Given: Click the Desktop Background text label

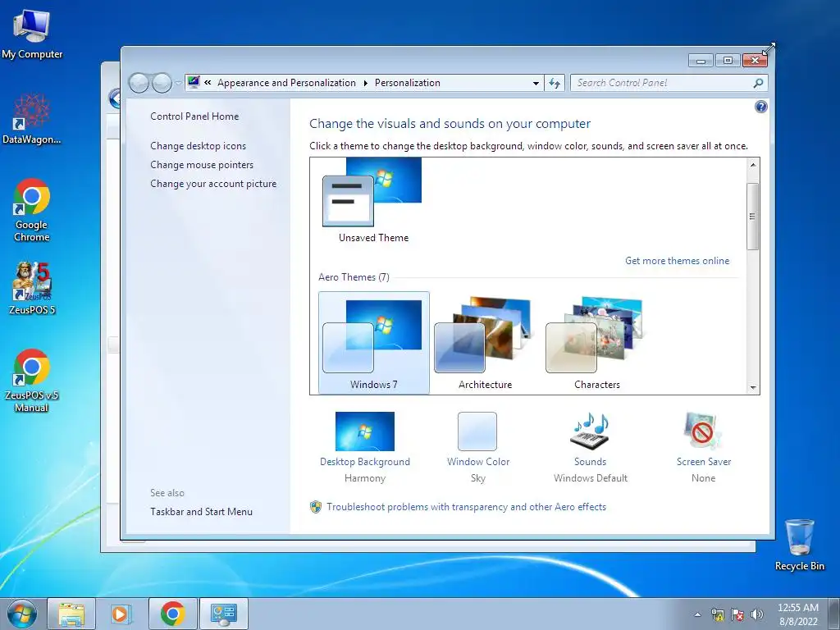Looking at the screenshot, I should pyautogui.click(x=365, y=462).
